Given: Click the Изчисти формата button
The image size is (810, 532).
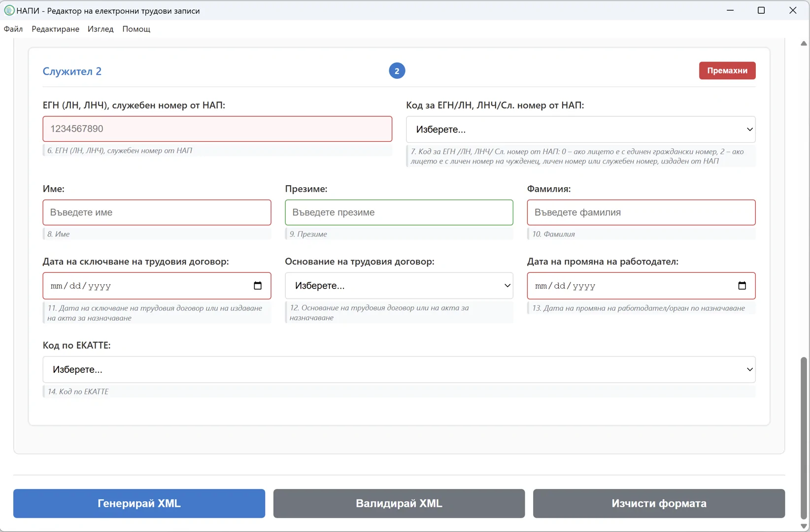Looking at the screenshot, I should tap(659, 503).
